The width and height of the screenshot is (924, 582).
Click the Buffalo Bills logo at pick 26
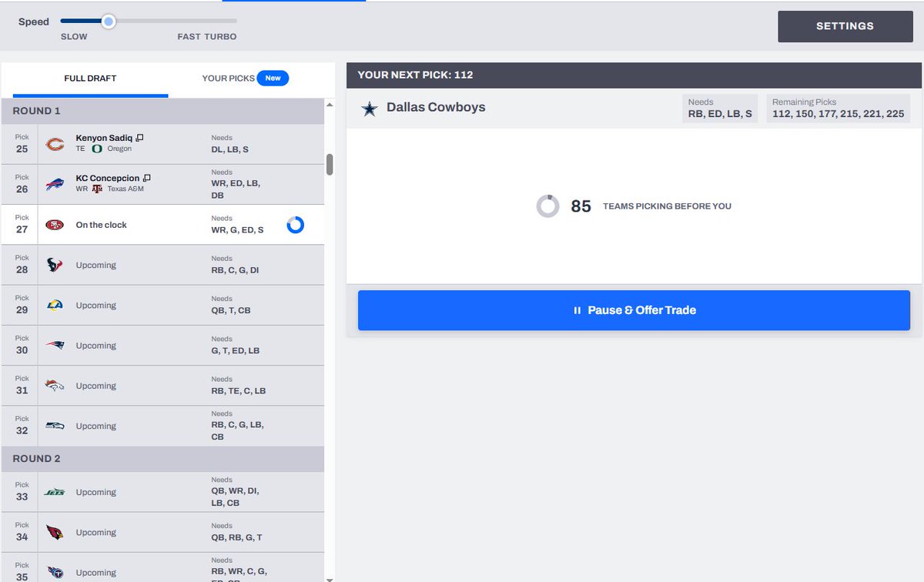(55, 184)
